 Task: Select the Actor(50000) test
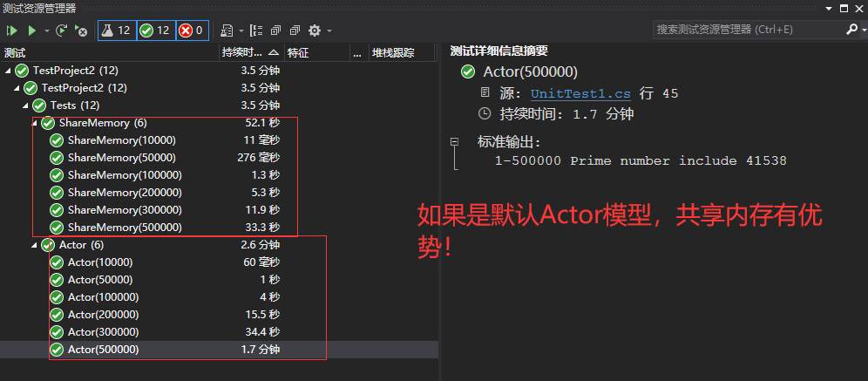tap(219, 280)
